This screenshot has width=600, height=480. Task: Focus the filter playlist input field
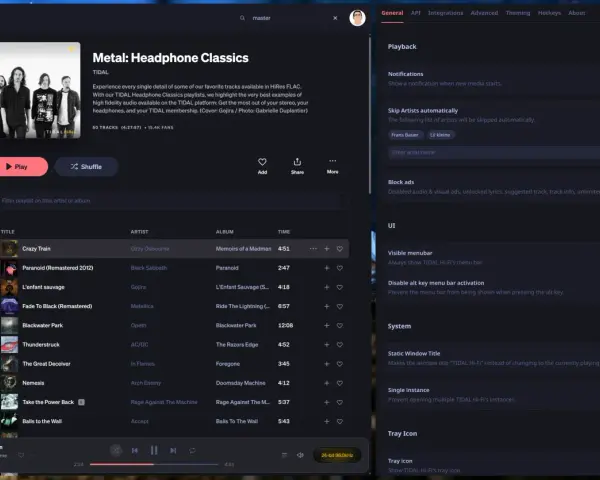coord(170,201)
